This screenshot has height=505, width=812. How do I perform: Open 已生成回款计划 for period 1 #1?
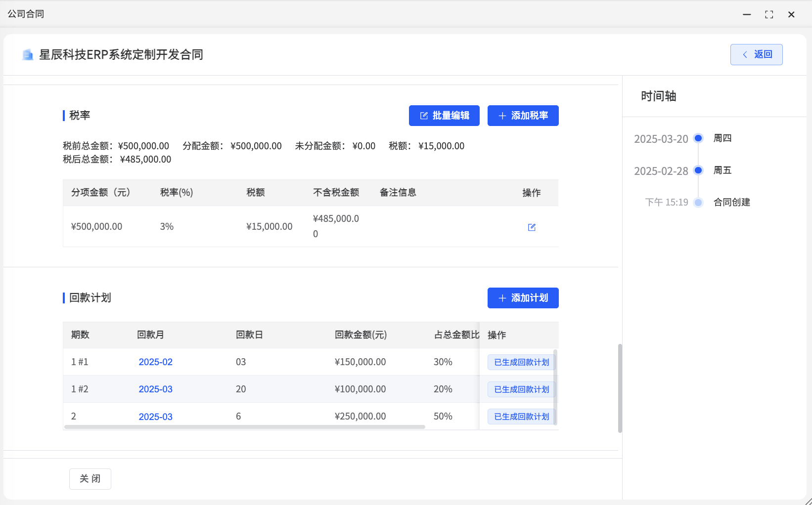tap(521, 362)
